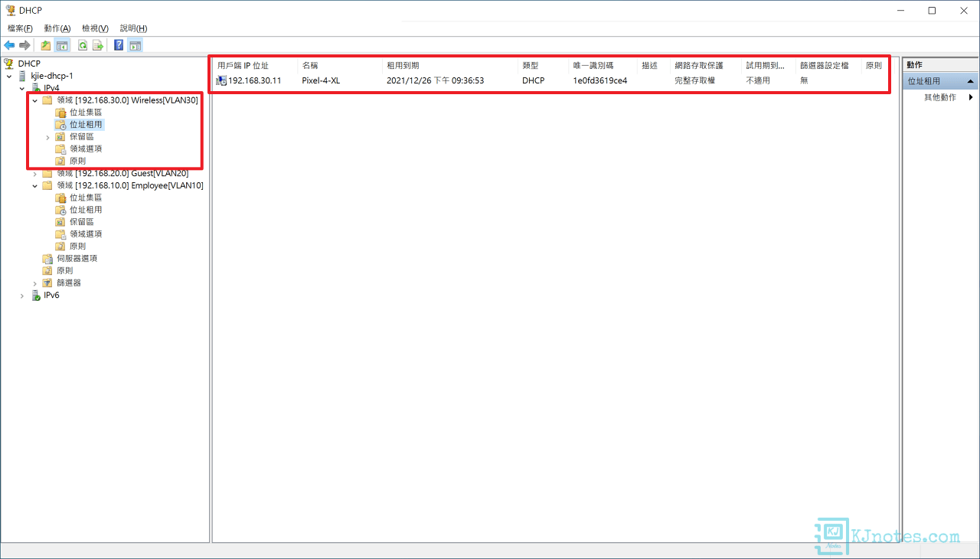Click the Export List toolbar icon
980x559 pixels.
tap(98, 45)
